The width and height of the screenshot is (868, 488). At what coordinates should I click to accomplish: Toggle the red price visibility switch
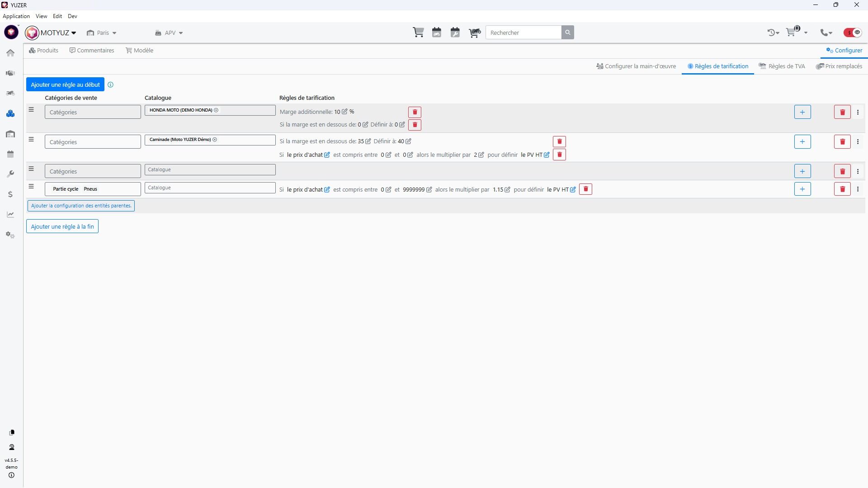click(852, 33)
